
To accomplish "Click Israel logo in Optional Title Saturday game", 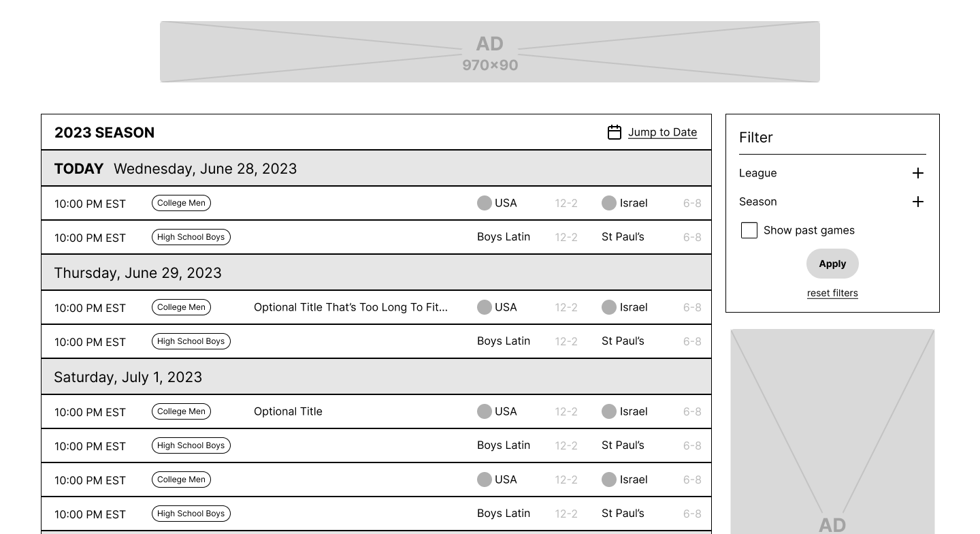I will pyautogui.click(x=609, y=411).
